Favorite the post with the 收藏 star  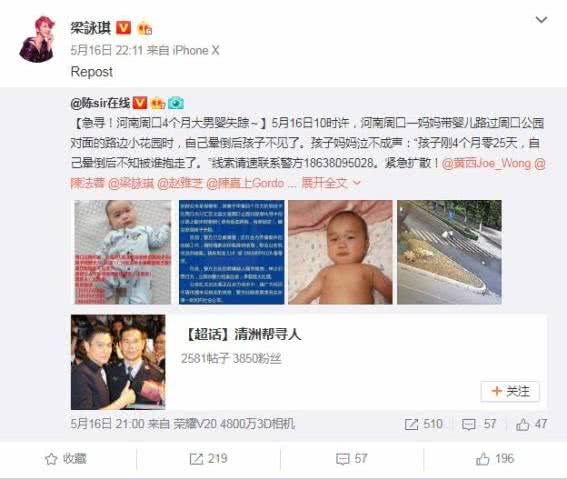point(66,459)
